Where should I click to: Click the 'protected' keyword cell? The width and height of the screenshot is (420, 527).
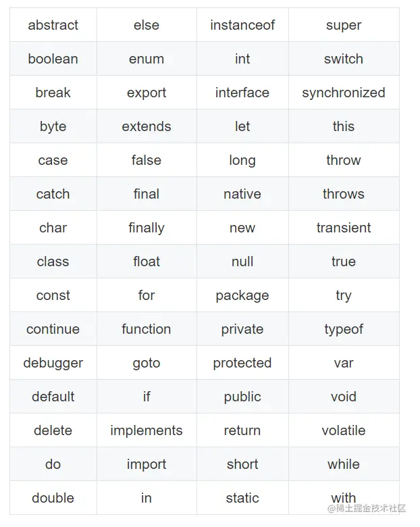pyautogui.click(x=242, y=363)
